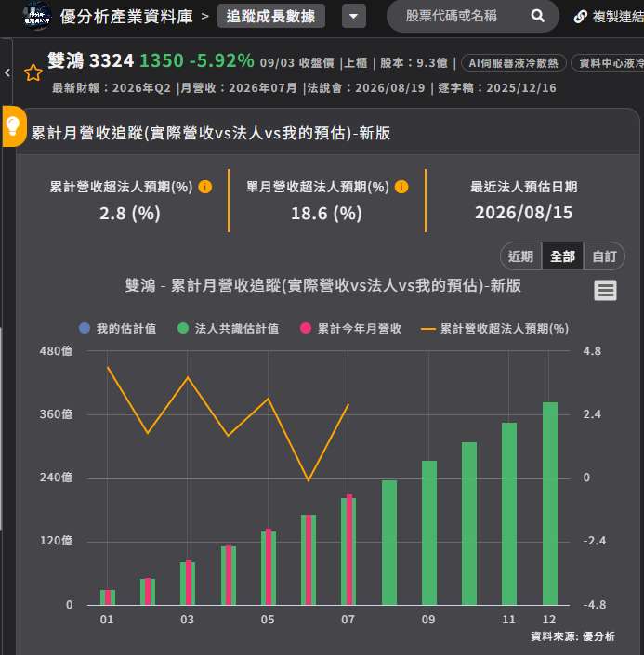The image size is (644, 655).
Task: Select the 自訂 range tab
Action: (604, 256)
